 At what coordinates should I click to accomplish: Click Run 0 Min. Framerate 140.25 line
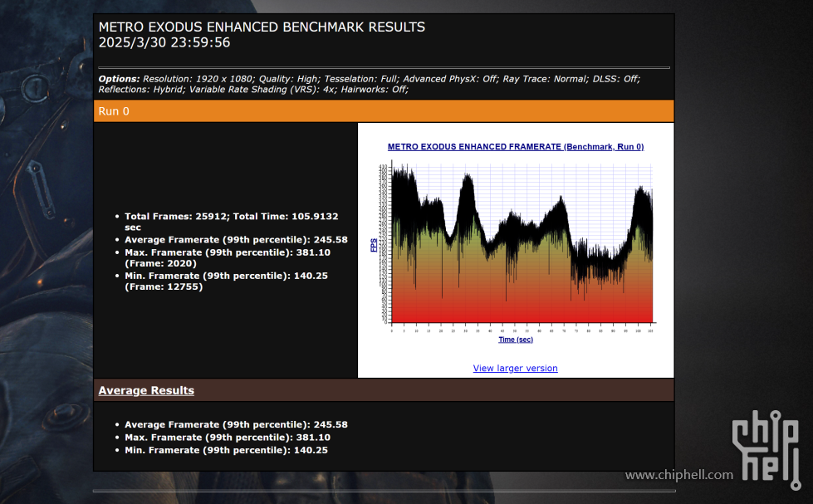226,281
